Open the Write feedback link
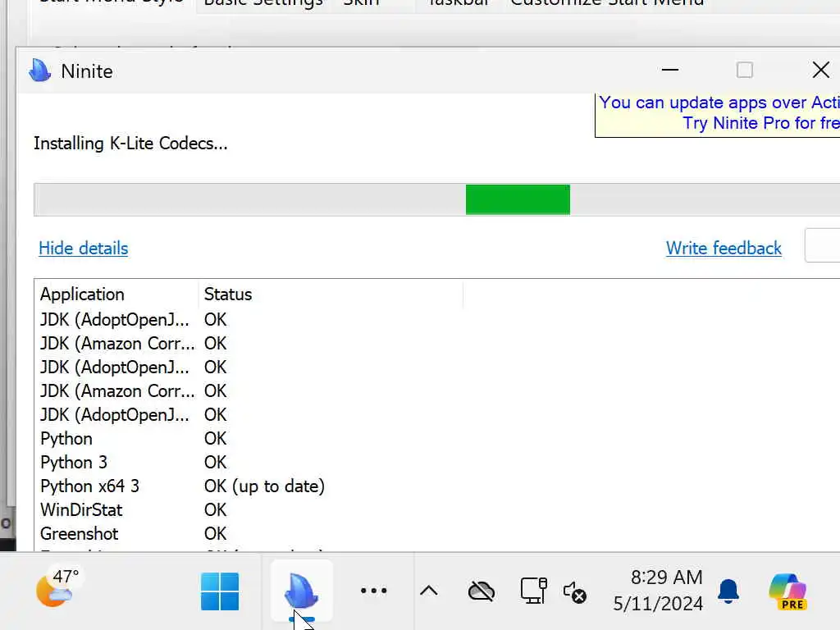840x630 pixels. (724, 248)
